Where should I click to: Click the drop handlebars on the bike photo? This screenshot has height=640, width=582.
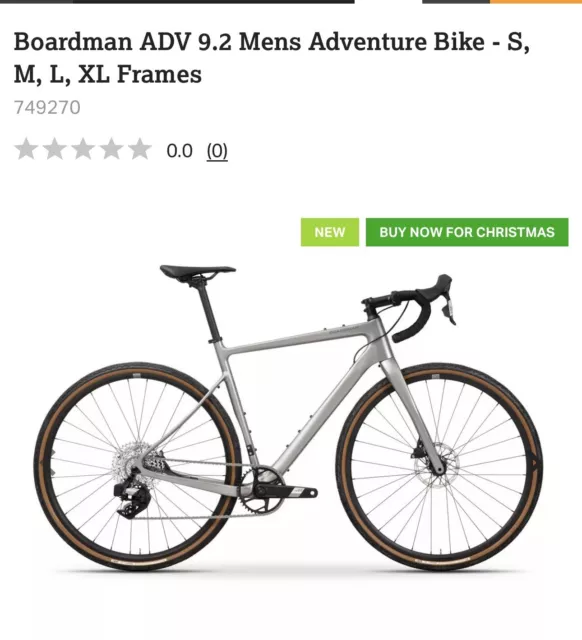click(412, 308)
